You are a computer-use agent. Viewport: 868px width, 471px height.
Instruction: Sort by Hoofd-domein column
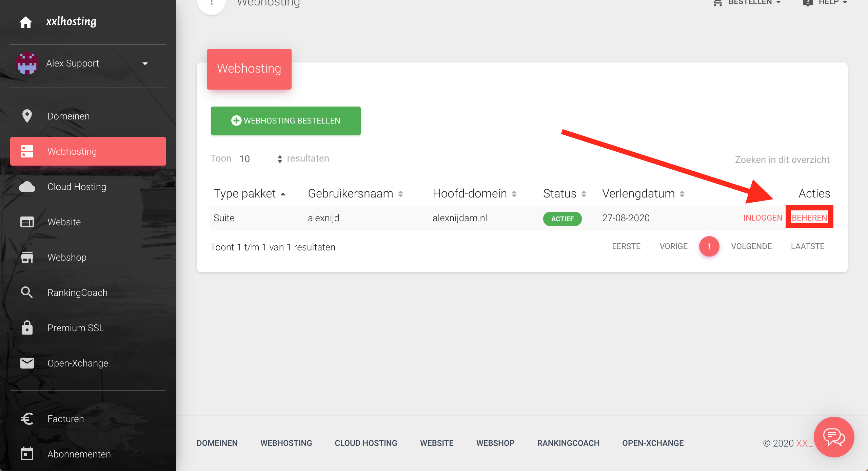(x=475, y=193)
